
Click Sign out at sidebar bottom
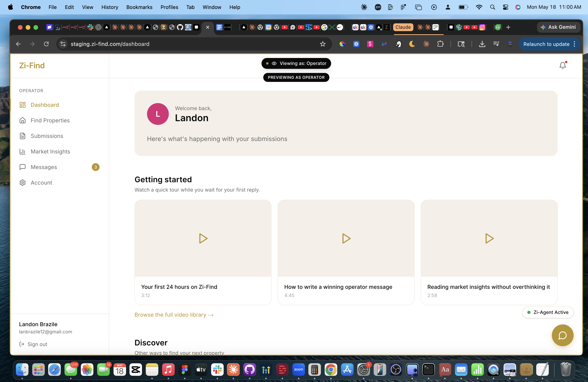coord(33,344)
